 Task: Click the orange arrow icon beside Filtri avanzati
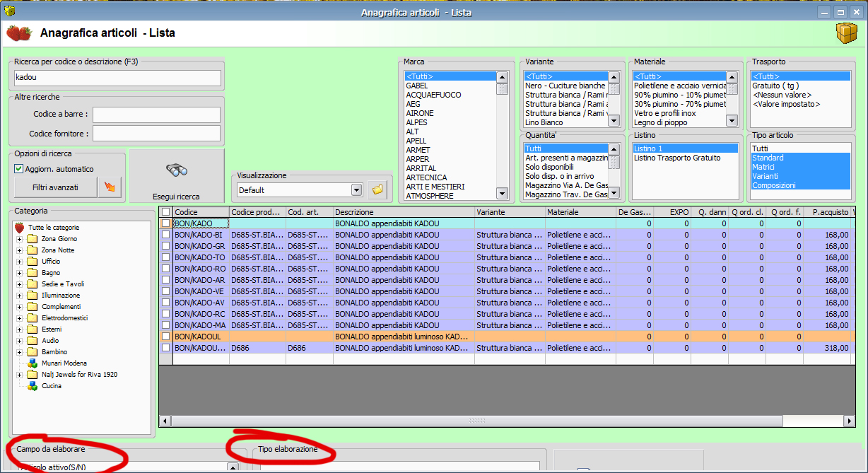point(109,187)
